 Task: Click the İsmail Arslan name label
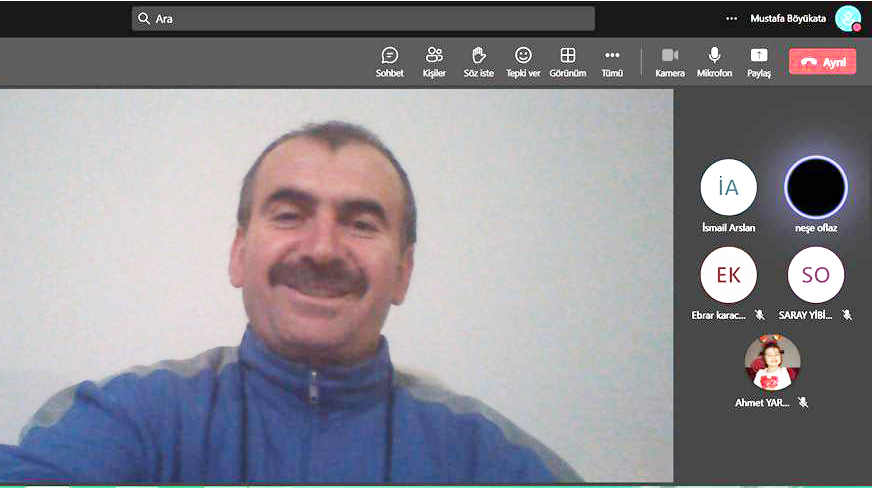pos(728,227)
